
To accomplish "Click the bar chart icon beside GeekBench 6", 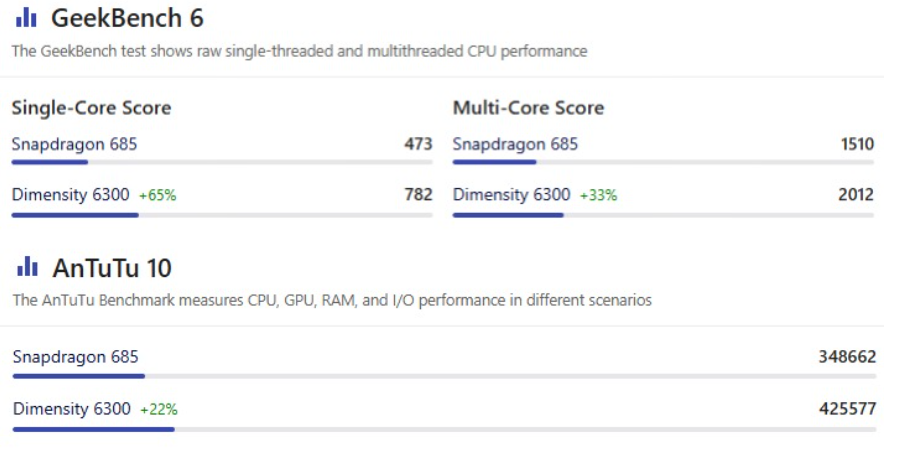I will click(x=26, y=18).
